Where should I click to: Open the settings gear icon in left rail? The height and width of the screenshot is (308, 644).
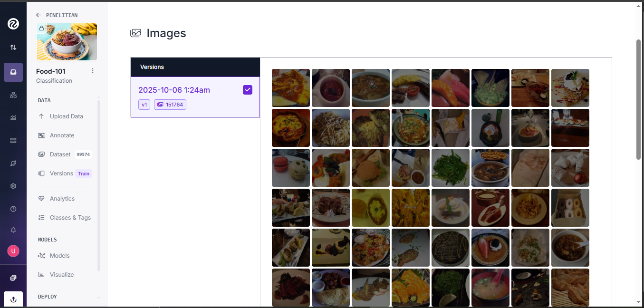coord(13,186)
